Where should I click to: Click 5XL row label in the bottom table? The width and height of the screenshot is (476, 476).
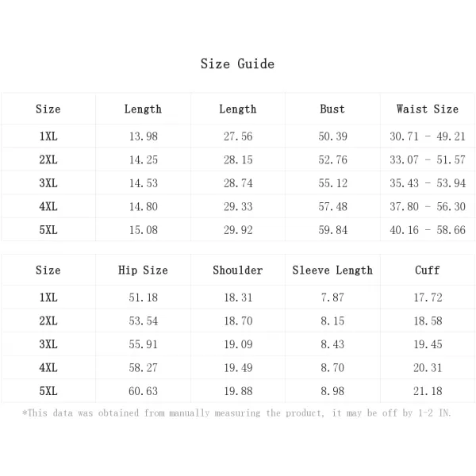pyautogui.click(x=48, y=391)
